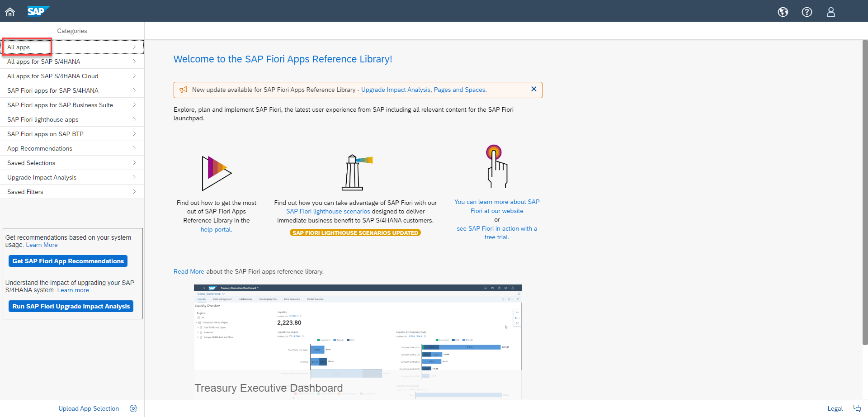This screenshot has width=868, height=417.
Task: Open the Treasury Executive Dashboard preview image
Action: 358,341
